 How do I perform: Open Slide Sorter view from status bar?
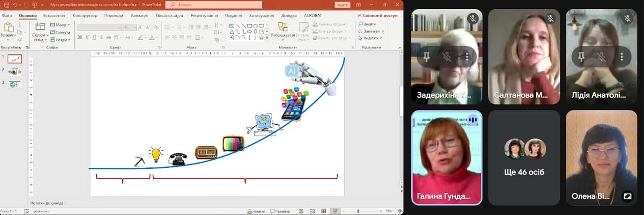tap(312, 211)
